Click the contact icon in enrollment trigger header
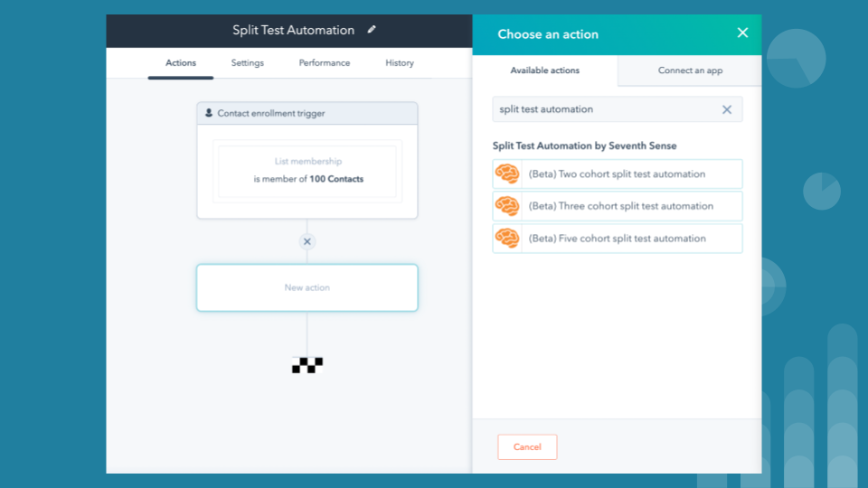This screenshot has height=488, width=868. 209,113
